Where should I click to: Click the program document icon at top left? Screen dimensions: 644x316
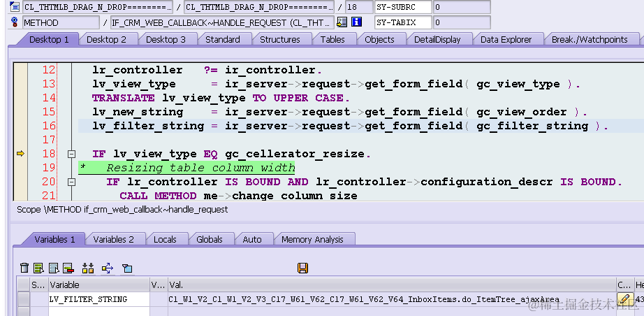15,6
